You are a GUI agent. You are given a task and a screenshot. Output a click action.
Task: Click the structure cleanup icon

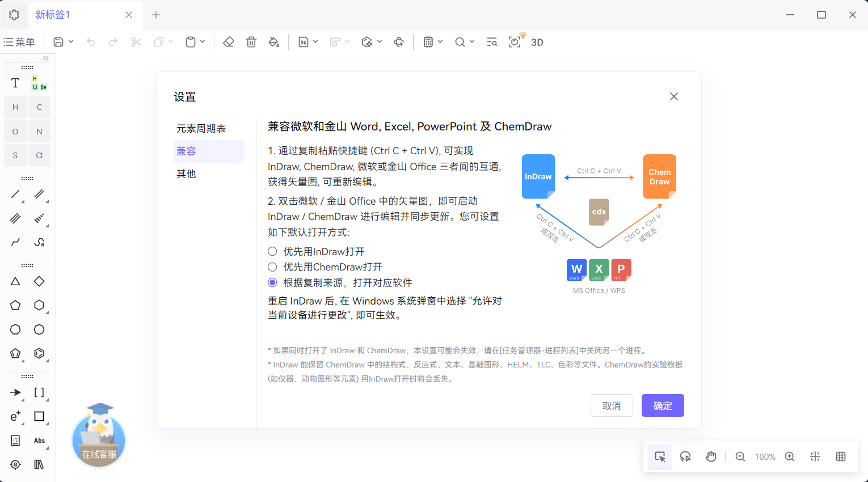pos(367,42)
